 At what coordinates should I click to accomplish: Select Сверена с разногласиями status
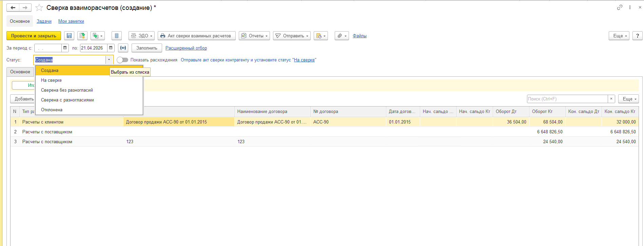[x=89, y=100]
